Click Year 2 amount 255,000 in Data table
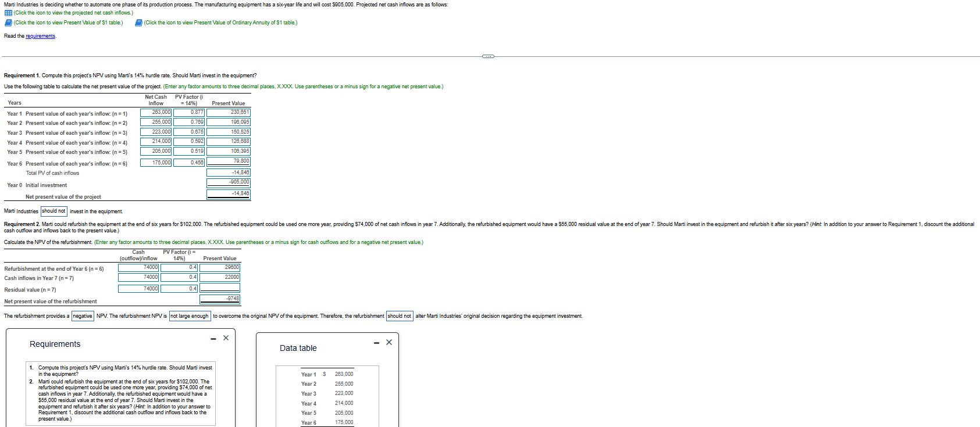This screenshot has width=980, height=427. pos(344,384)
